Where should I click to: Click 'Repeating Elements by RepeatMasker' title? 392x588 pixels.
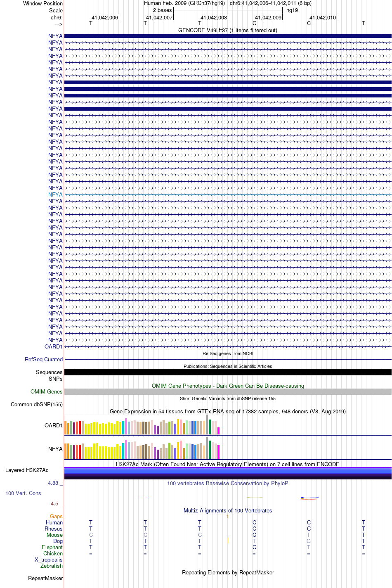pyautogui.click(x=228, y=572)
